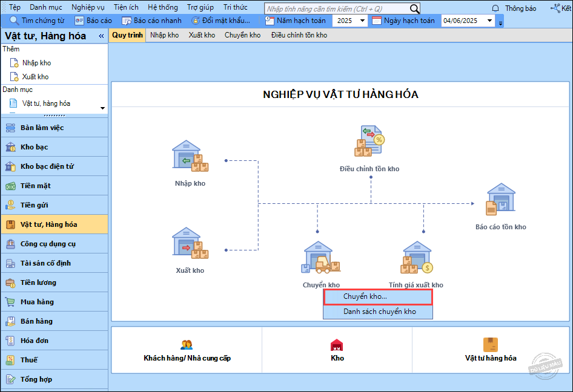This screenshot has width=573, height=392.
Task: Click the Thuế sidebar icon
Action: tap(10, 360)
